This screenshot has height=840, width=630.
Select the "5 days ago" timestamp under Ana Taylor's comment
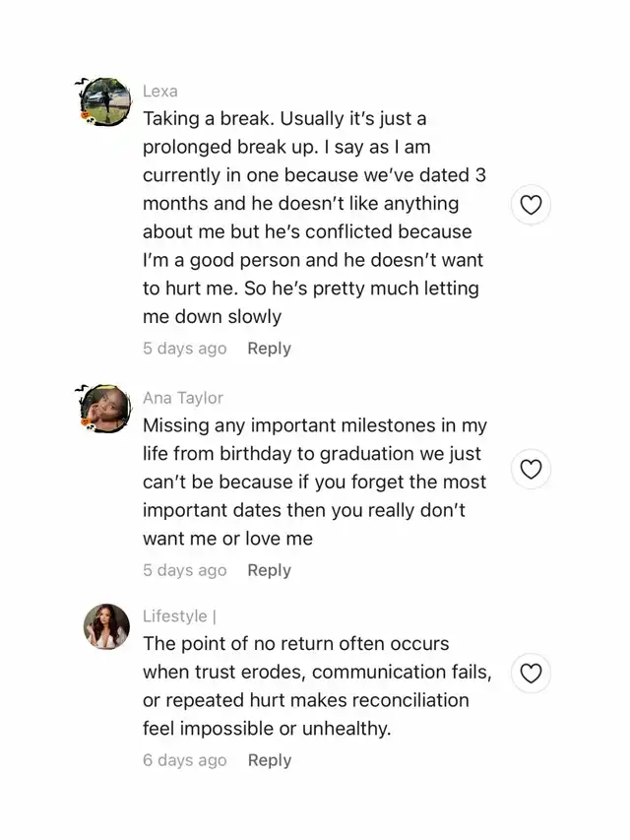[x=184, y=570]
